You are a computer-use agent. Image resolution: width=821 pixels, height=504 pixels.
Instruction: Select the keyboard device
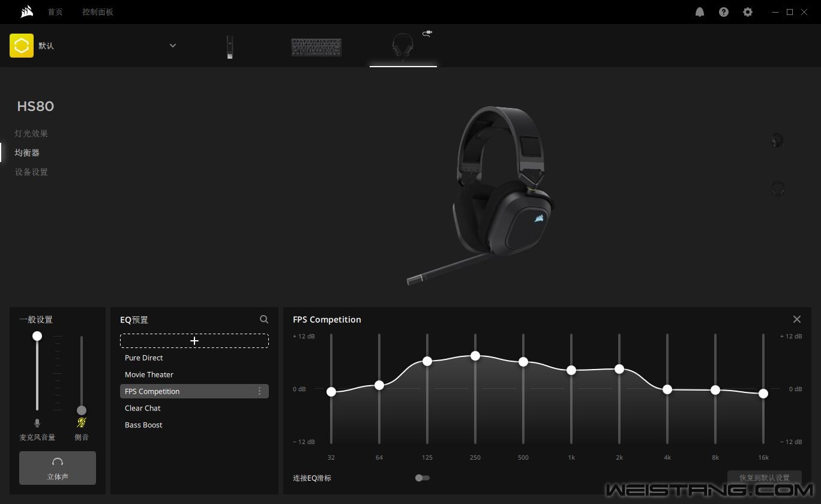tap(316, 47)
